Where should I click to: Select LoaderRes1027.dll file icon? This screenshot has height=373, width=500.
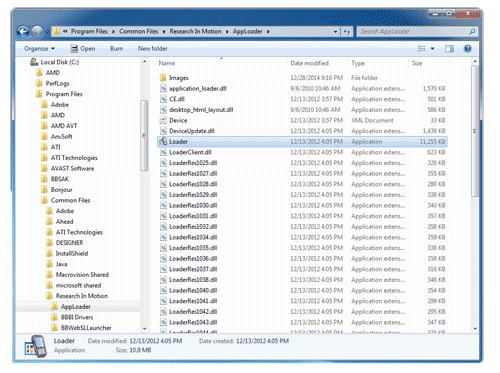(x=163, y=174)
